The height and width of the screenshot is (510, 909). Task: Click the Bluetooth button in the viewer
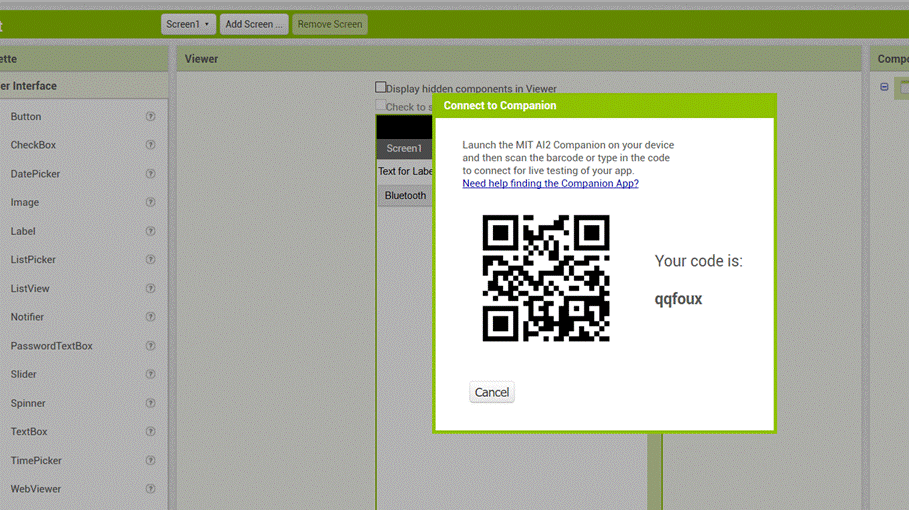coord(405,195)
